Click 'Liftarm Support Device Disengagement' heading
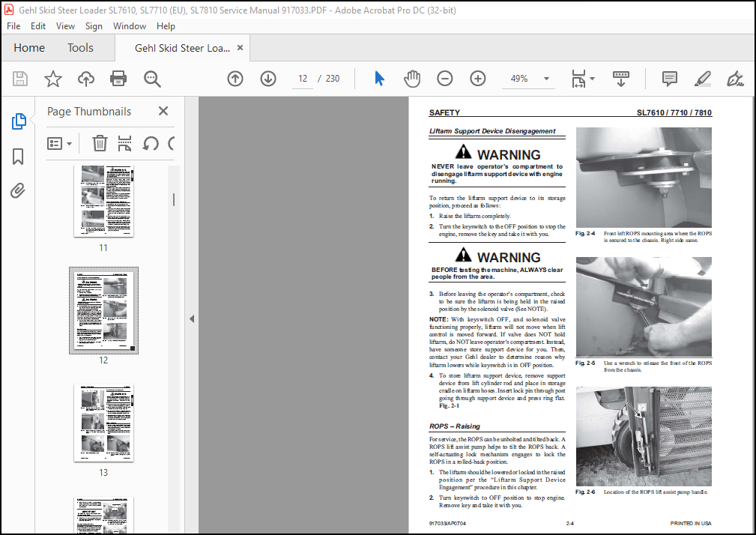 [x=492, y=131]
